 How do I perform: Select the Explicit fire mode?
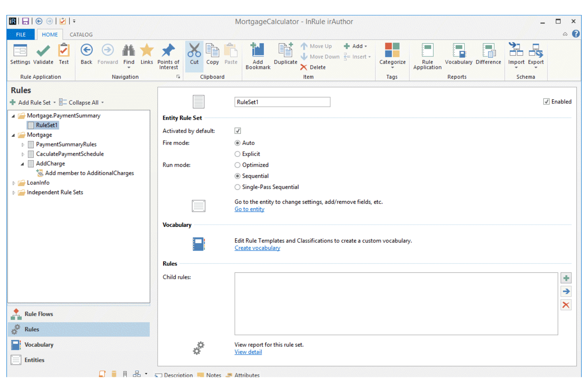237,154
